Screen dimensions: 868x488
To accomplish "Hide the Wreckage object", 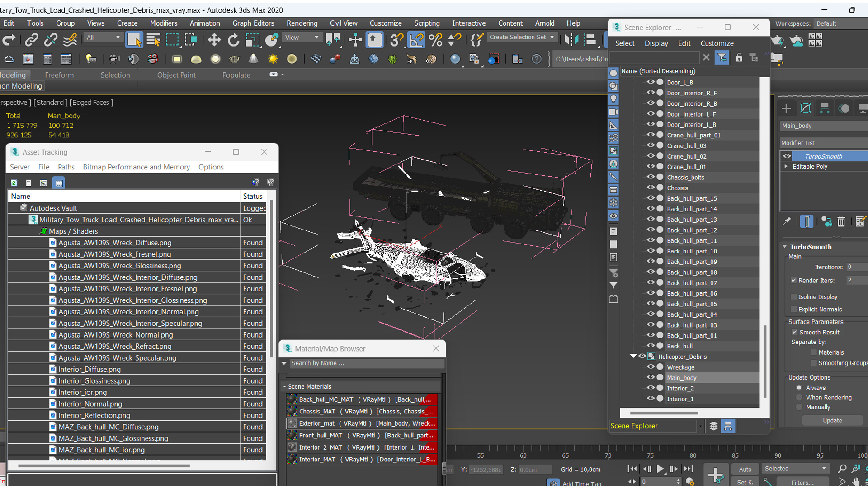I will (651, 367).
